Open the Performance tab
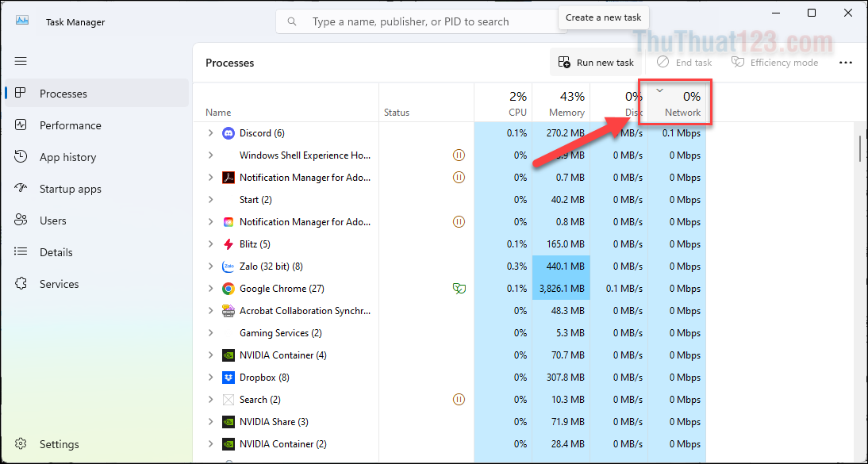This screenshot has height=464, width=868. 97,125
